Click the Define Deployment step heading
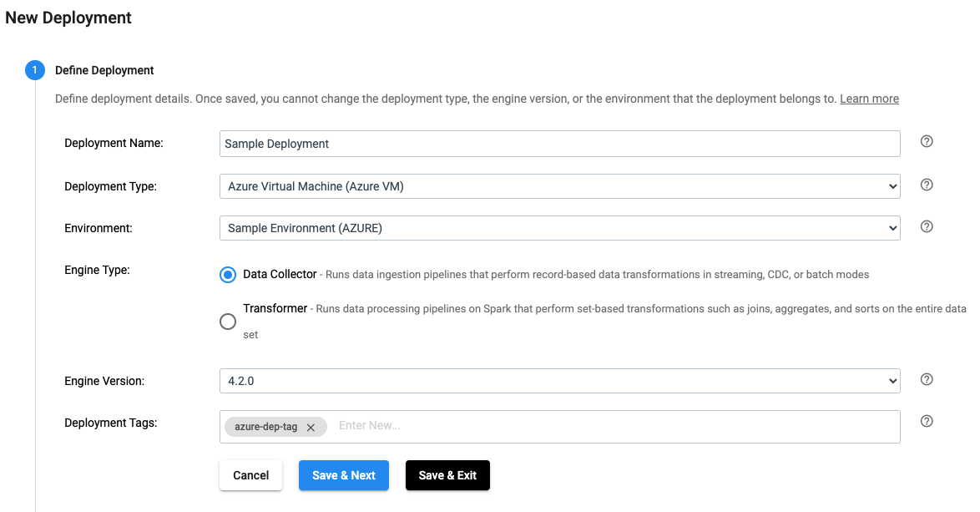Screen dimensions: 980x512 coord(104,71)
